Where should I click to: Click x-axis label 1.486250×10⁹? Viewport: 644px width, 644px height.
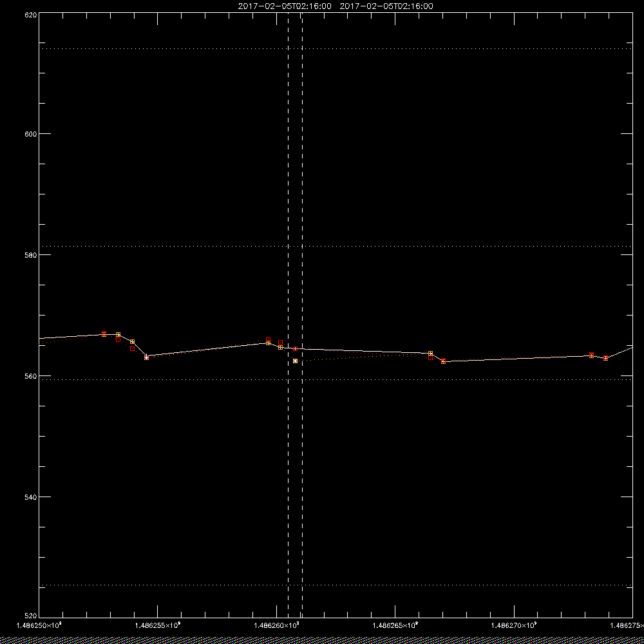click(x=39, y=625)
